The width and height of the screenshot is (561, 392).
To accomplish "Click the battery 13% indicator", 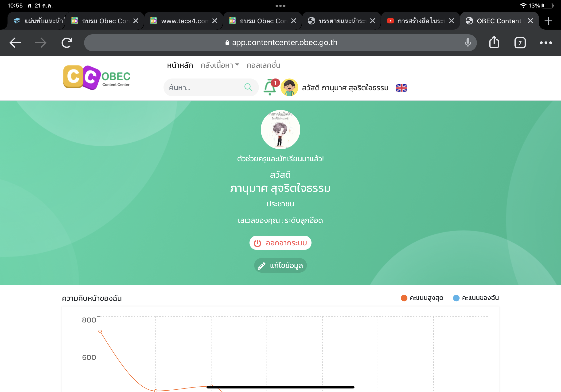I will 541,5.
